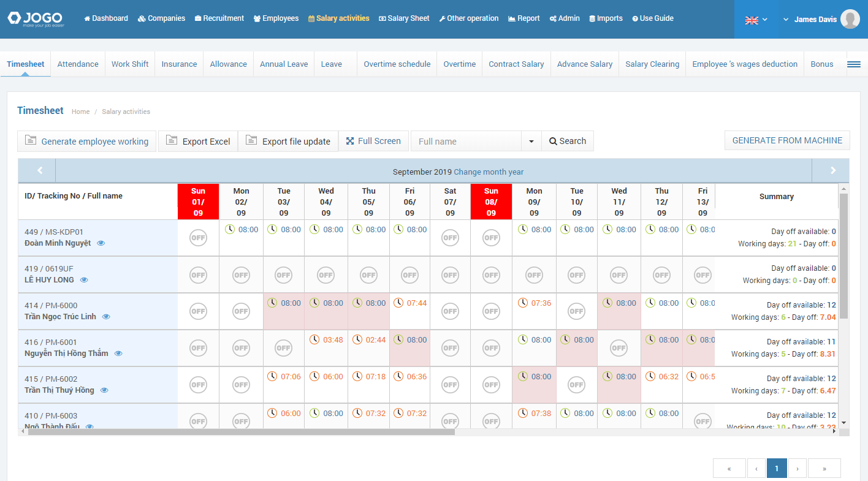Viewport: 868px width, 481px height.
Task: Click the JOGO logo in header
Action: (36, 19)
